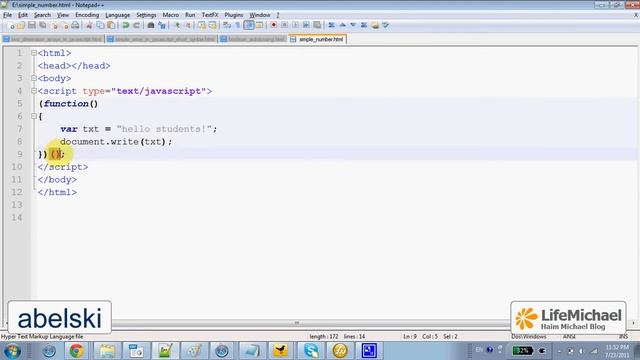Toggle INS overwrite mode in status bar
The height and width of the screenshot is (360, 640).
623,337
